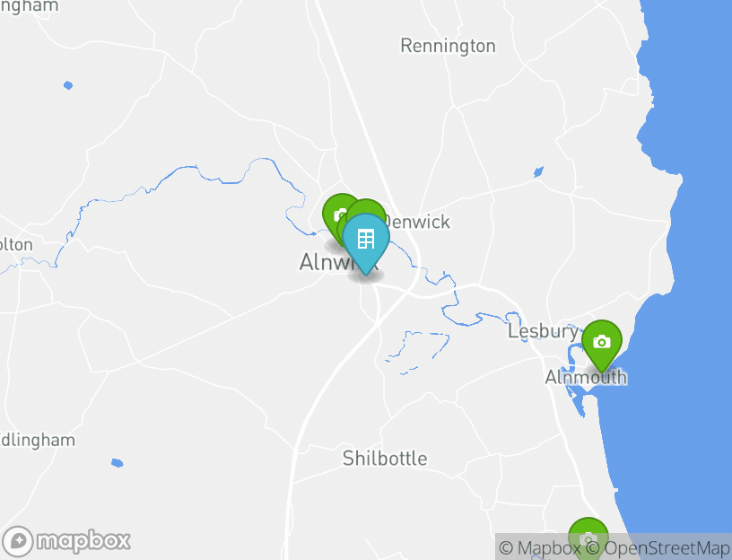
Task: Click the green camera pin at bottom edge
Action: pos(588,538)
